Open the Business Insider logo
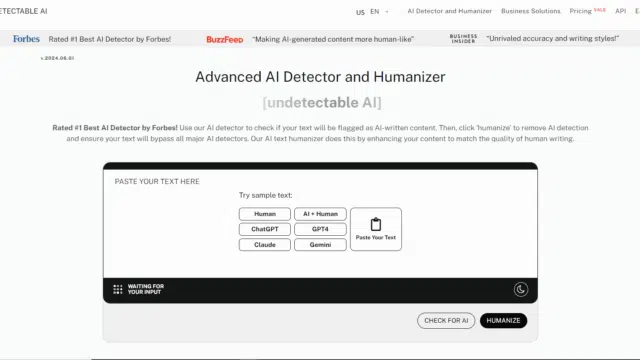The image size is (640, 360). (463, 38)
